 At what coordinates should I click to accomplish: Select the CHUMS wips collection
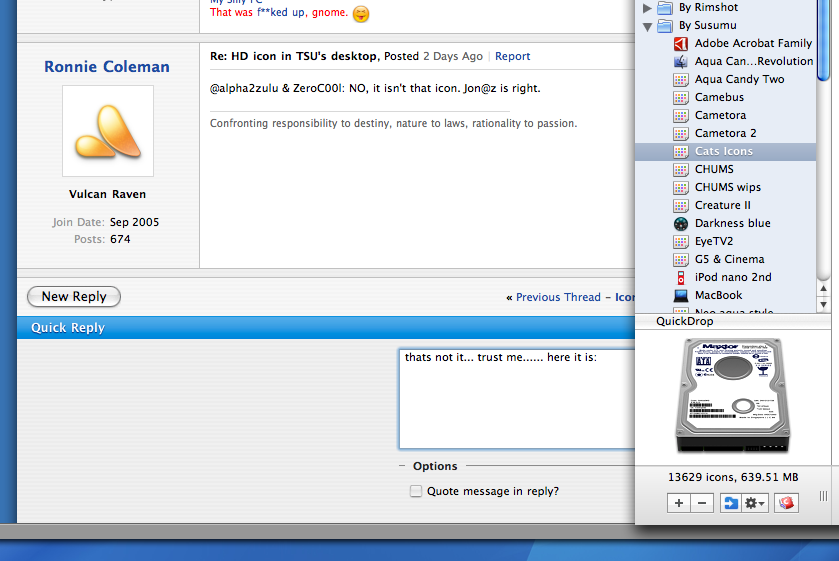click(x=726, y=187)
